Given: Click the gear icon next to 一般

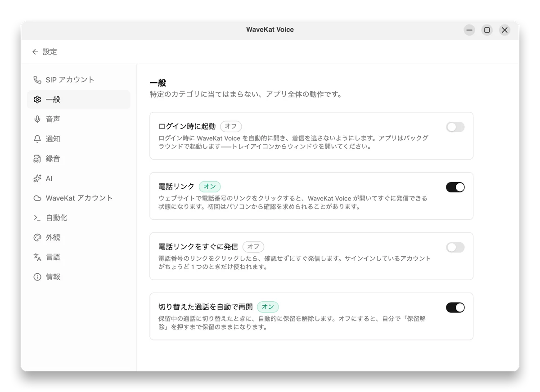Looking at the screenshot, I should [x=37, y=99].
